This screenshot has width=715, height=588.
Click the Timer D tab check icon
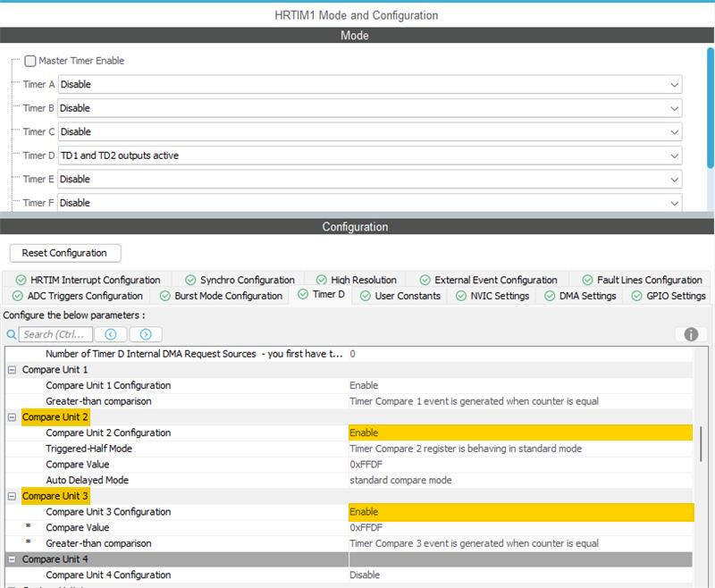click(302, 295)
